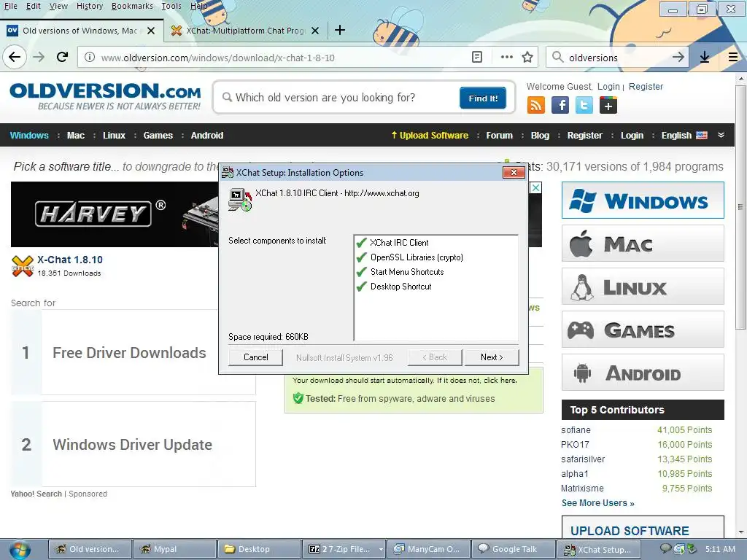Screen dimensions: 747x560
Task: Toggle XChat IRC Client component
Action: pos(362,243)
